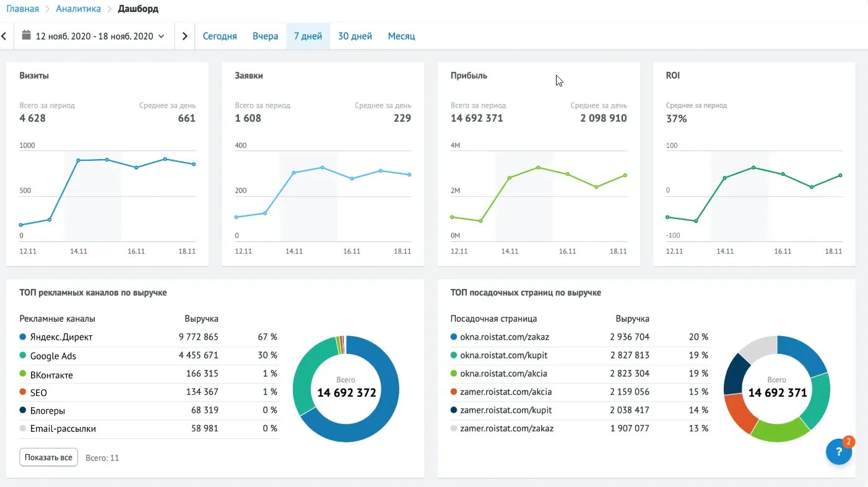This screenshot has height=487, width=868.
Task: Click okna.roistat.com/akcia landing page row
Action: (x=579, y=374)
